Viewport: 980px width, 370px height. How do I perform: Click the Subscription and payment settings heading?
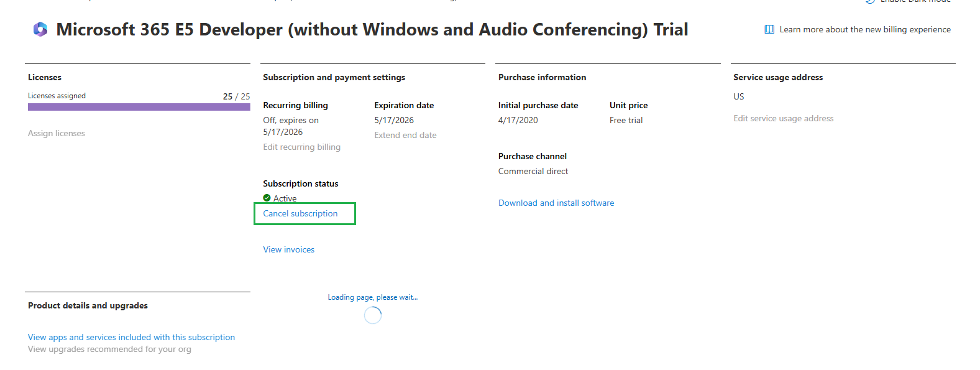pyautogui.click(x=334, y=77)
